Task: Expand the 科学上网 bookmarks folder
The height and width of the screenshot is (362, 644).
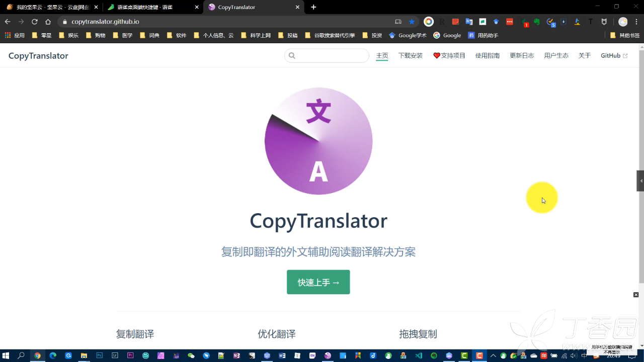Action: click(x=256, y=35)
